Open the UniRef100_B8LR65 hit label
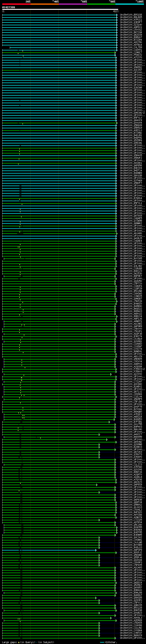 pos(131,17)
